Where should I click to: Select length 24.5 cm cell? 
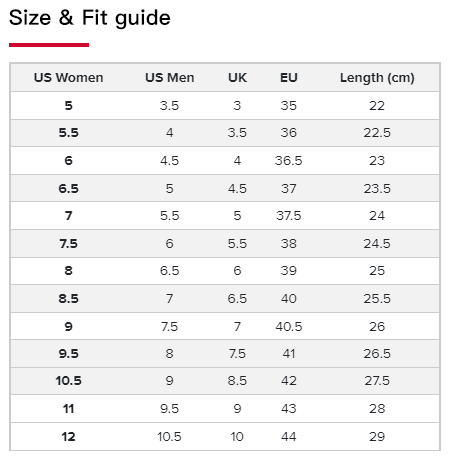point(377,244)
